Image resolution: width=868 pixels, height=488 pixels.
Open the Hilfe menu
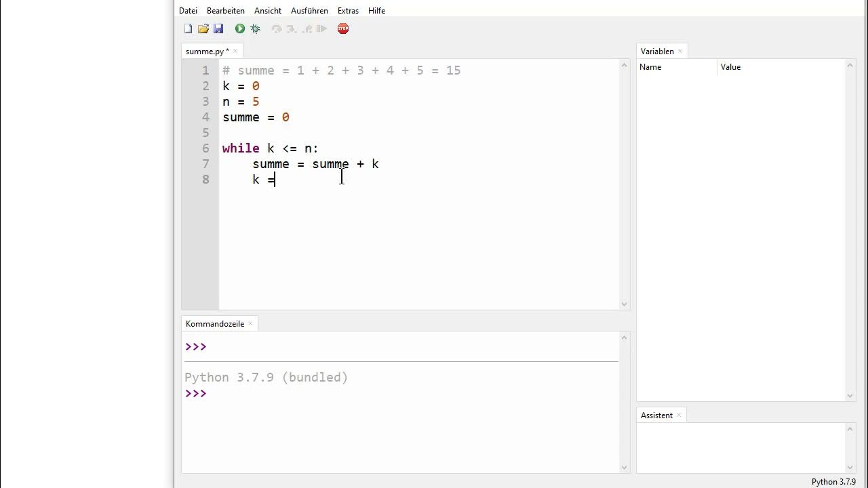click(376, 11)
